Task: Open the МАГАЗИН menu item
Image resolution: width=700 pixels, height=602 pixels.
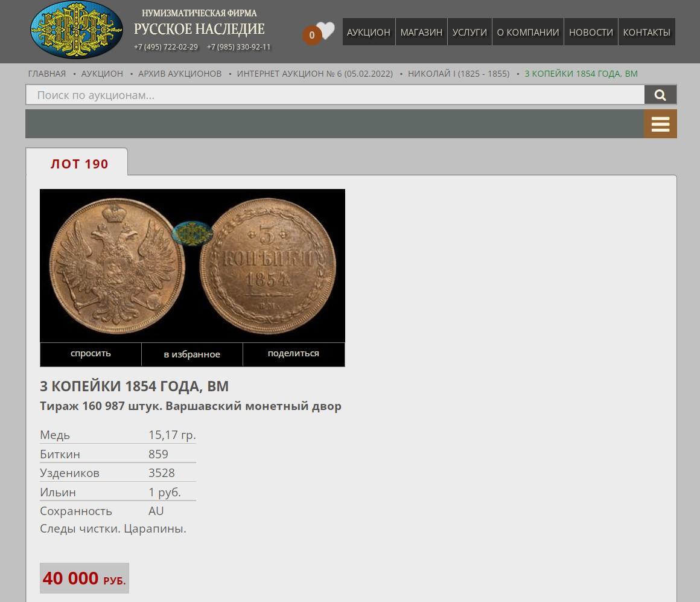Action: click(x=421, y=32)
